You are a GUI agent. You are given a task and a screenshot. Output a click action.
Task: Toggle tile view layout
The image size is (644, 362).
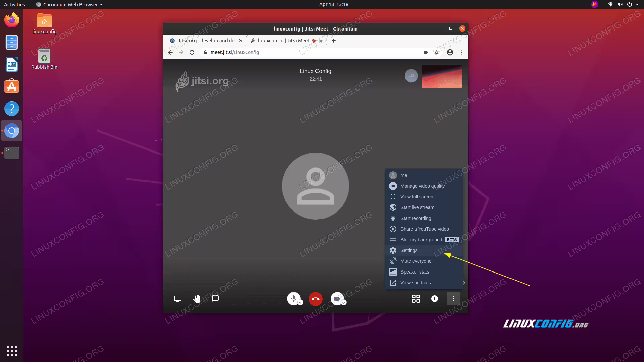[416, 299]
